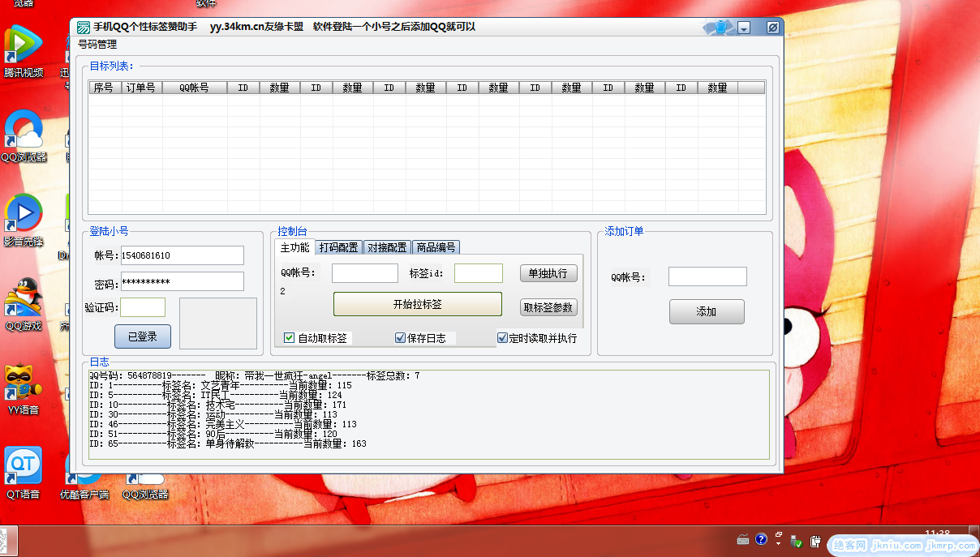Uncheck the 保存日志 checkbox
This screenshot has width=980, height=557.
click(x=400, y=338)
